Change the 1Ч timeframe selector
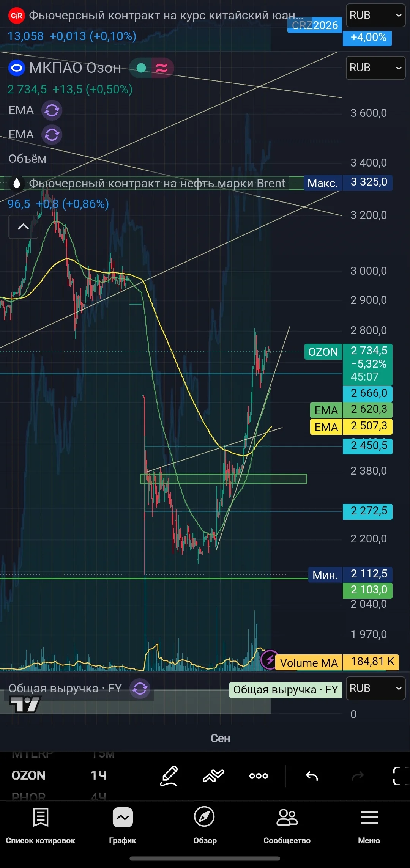The width and height of the screenshot is (410, 868). click(99, 775)
